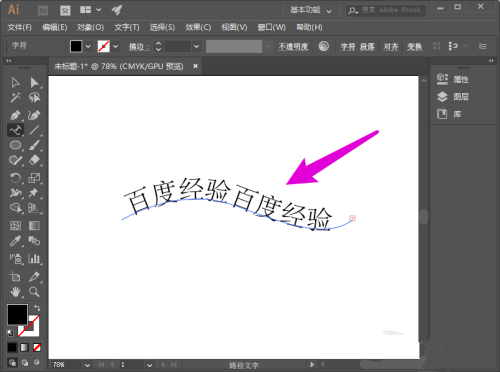Switch to Draw Behind mode

pyautogui.click(x=25, y=362)
